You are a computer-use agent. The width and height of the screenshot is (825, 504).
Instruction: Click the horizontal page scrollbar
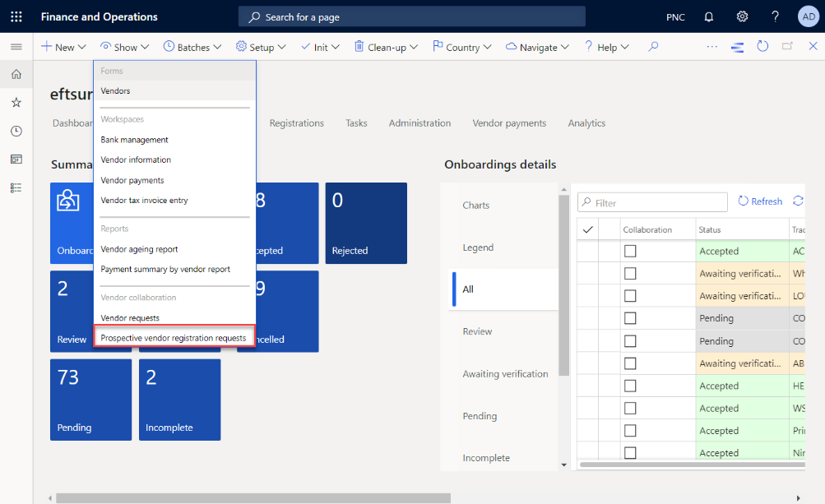pyautogui.click(x=253, y=497)
